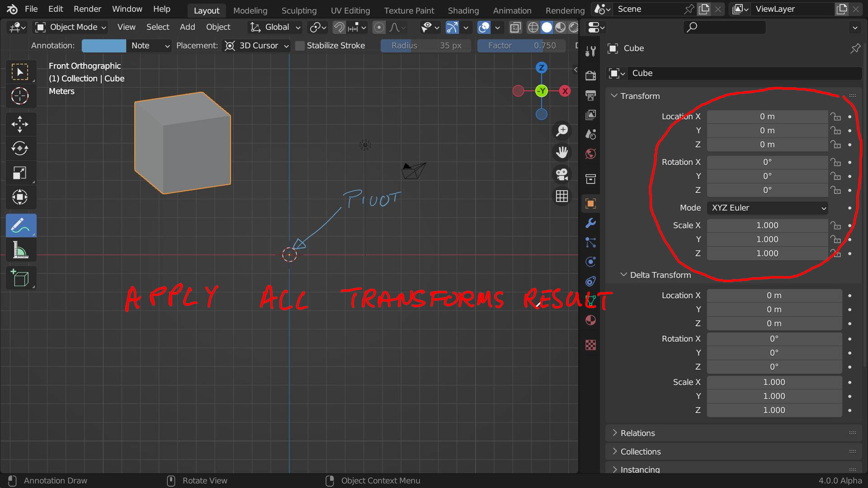Image resolution: width=868 pixels, height=488 pixels.
Task: Open Render Properties with the camera icon
Action: click(590, 75)
